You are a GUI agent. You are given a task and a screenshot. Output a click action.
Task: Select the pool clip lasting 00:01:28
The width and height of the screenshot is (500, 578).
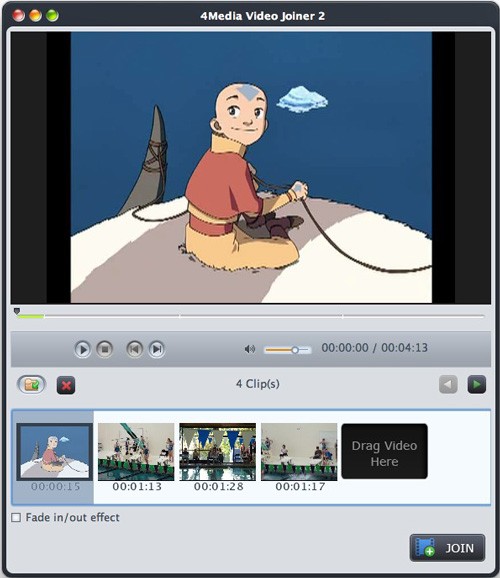218,452
